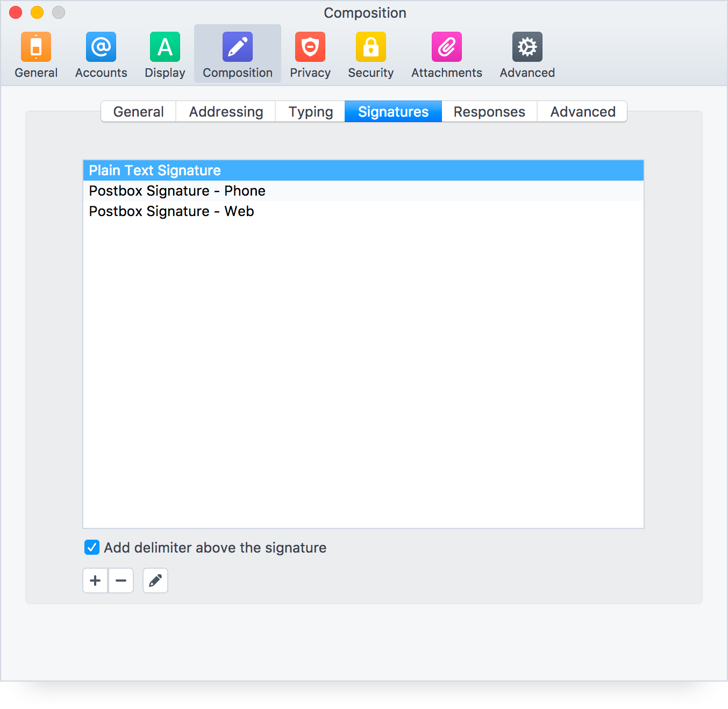Open the Privacy shield icon
728x709 pixels.
[310, 47]
